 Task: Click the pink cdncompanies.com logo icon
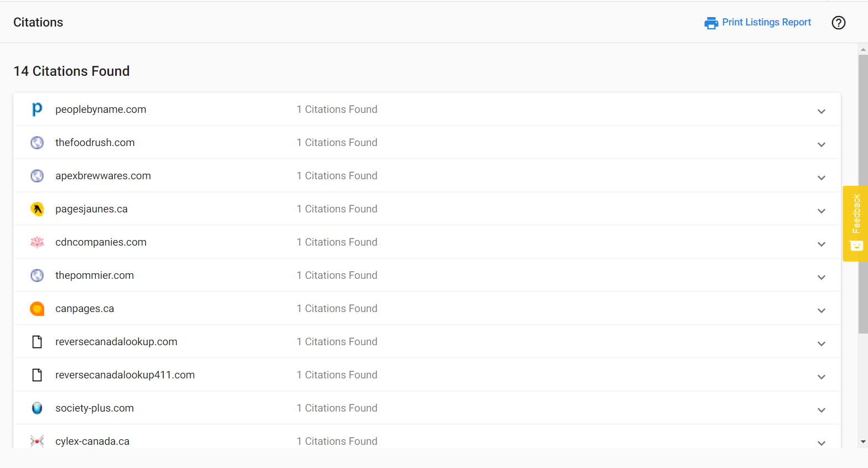point(37,242)
